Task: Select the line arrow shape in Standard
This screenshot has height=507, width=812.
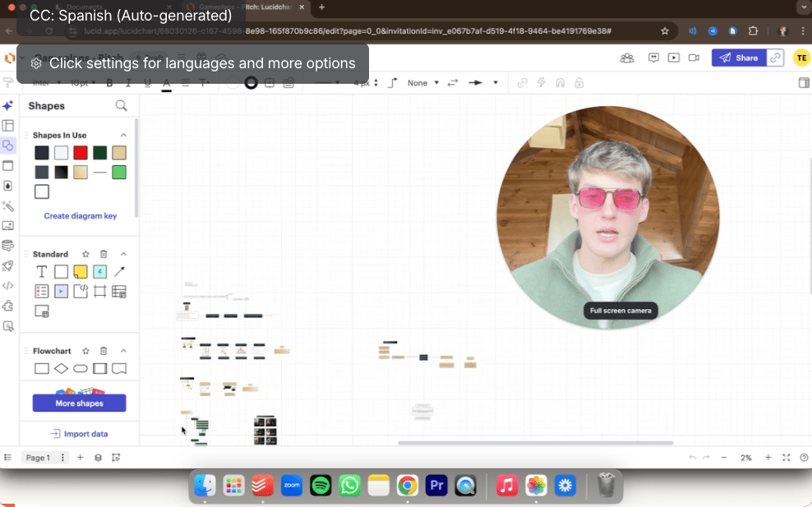Action: click(119, 271)
